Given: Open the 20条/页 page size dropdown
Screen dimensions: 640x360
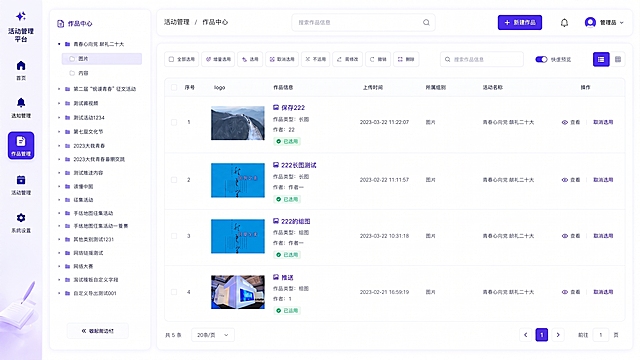Looking at the screenshot, I should pos(213,335).
